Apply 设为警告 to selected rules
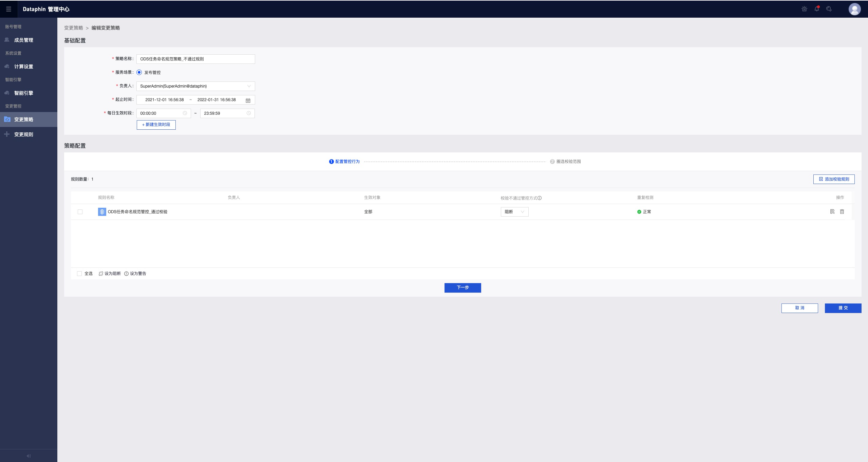868x462 pixels. pyautogui.click(x=135, y=273)
